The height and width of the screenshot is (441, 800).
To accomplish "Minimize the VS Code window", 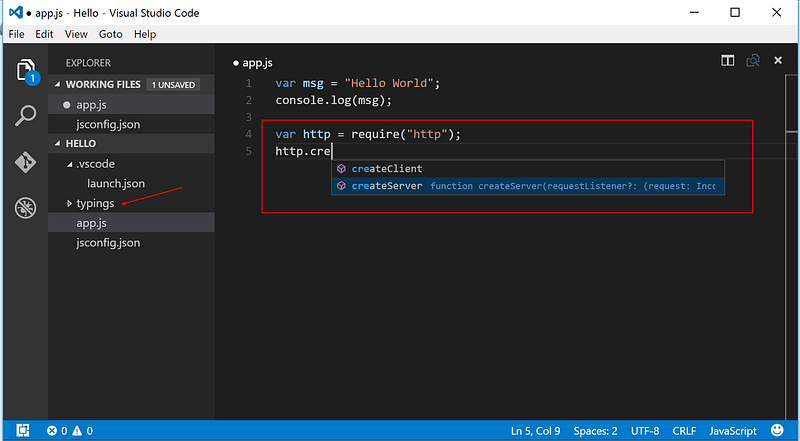I will click(x=693, y=13).
